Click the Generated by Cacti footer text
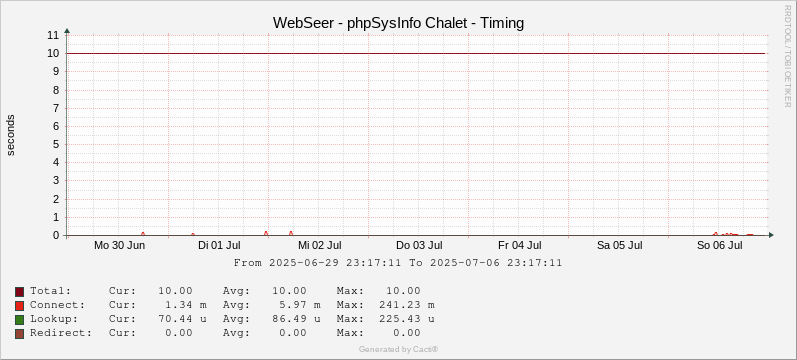This screenshot has width=797, height=360. (x=398, y=349)
